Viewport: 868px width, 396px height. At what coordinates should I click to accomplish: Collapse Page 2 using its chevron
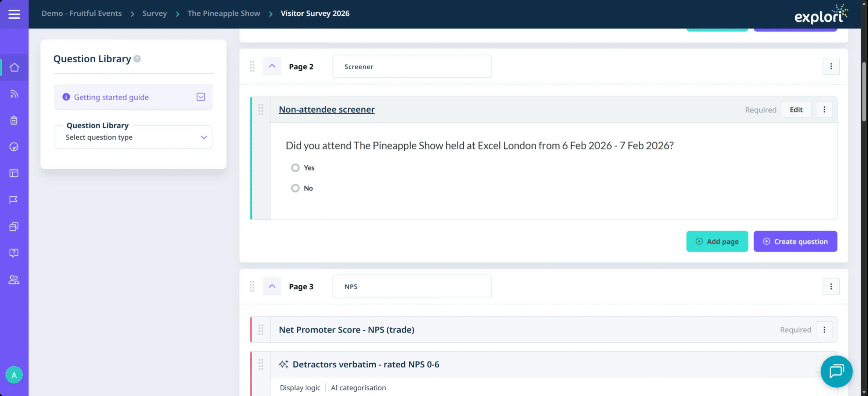272,66
